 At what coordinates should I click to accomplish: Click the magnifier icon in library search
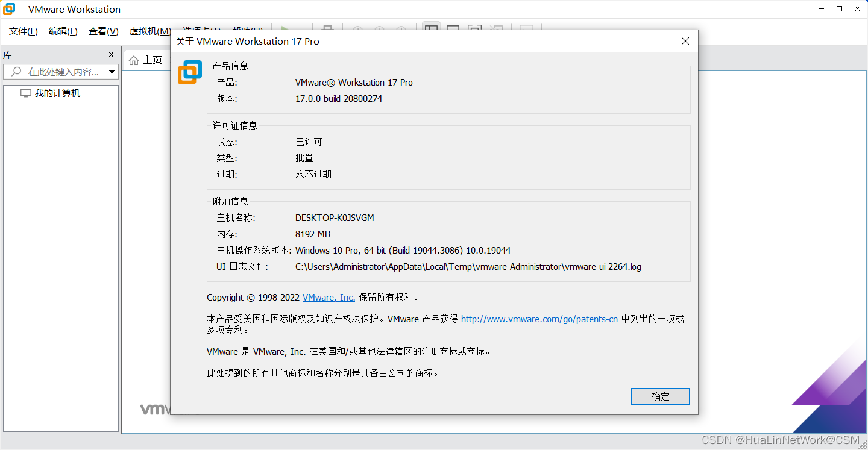pyautogui.click(x=16, y=72)
